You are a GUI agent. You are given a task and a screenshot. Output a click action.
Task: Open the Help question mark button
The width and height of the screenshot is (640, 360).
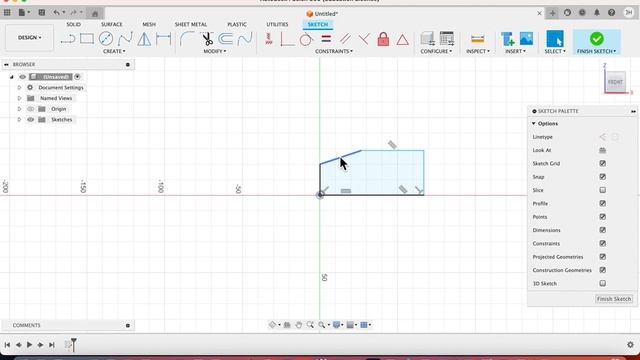611,13
